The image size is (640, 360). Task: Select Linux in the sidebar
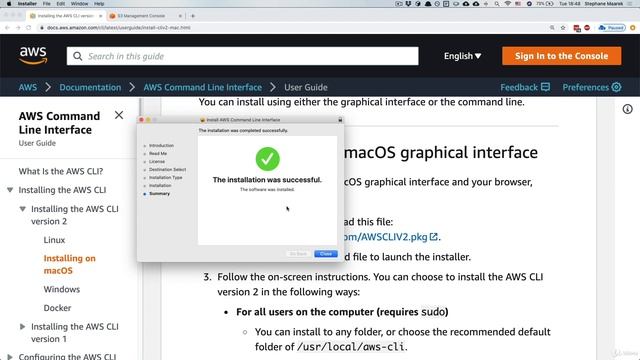[x=54, y=240]
